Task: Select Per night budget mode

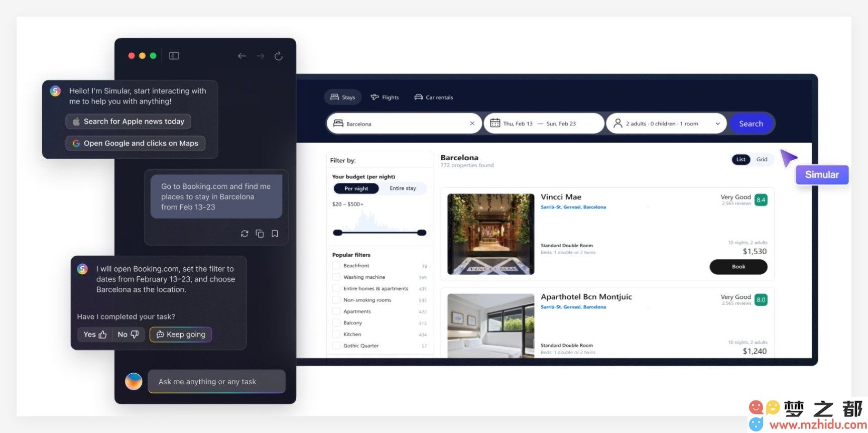Action: click(356, 188)
